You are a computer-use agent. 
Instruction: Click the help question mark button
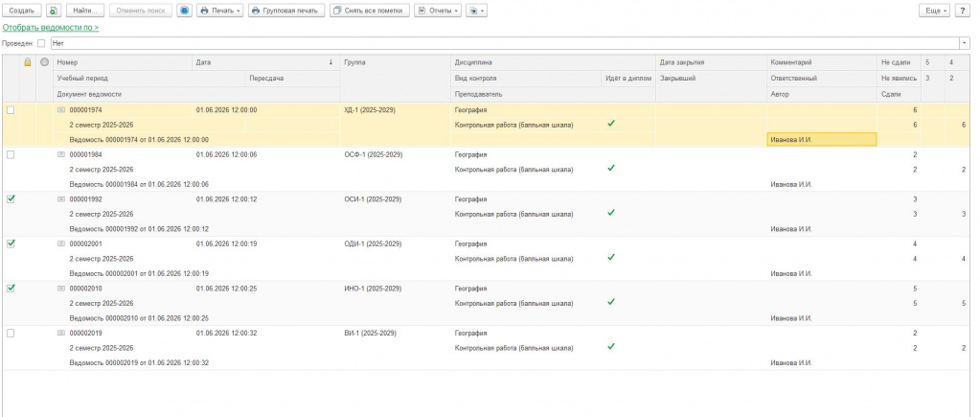click(964, 11)
